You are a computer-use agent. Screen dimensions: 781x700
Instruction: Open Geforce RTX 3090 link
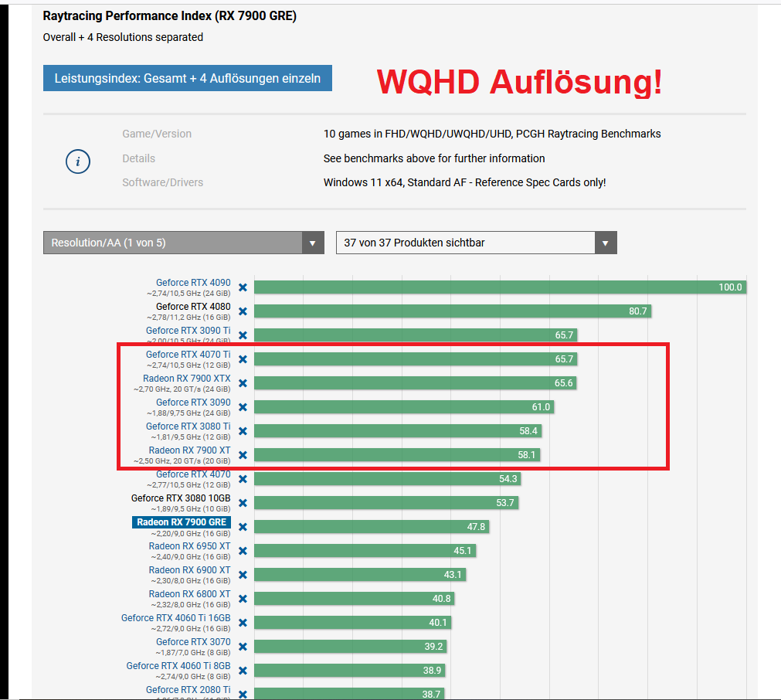tap(193, 402)
